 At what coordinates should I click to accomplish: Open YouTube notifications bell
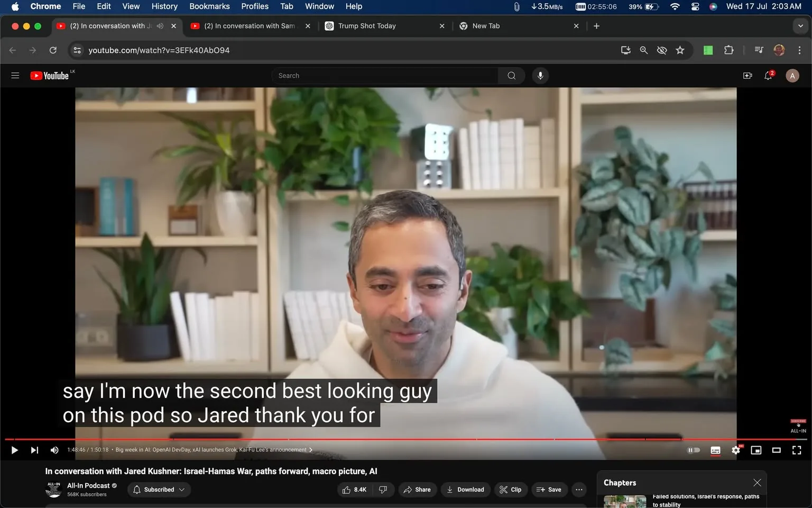(x=768, y=75)
